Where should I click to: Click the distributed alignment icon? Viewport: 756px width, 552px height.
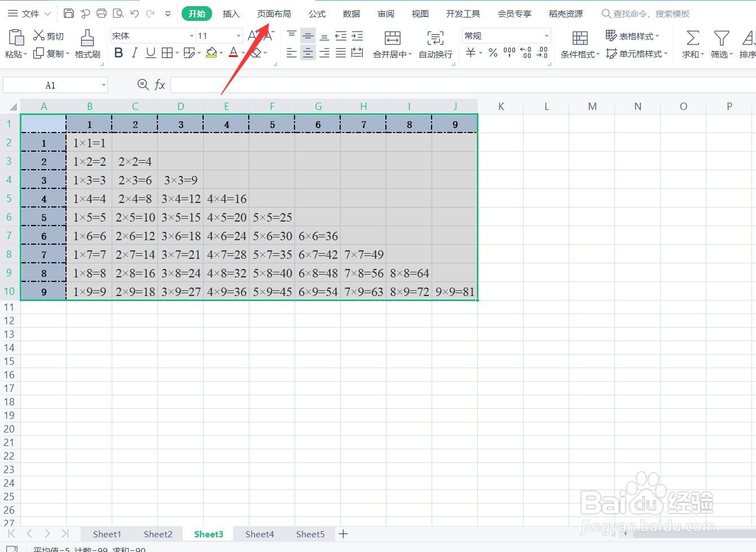click(x=357, y=53)
